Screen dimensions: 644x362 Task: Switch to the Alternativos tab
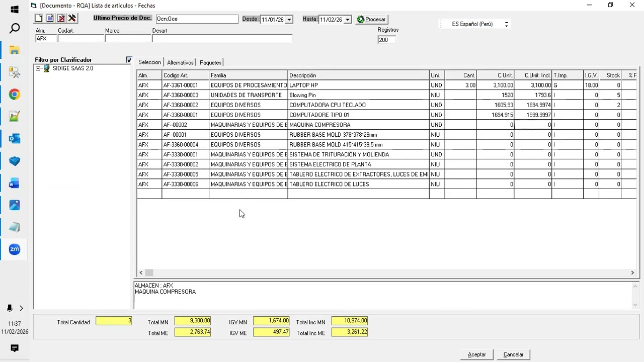tap(180, 62)
